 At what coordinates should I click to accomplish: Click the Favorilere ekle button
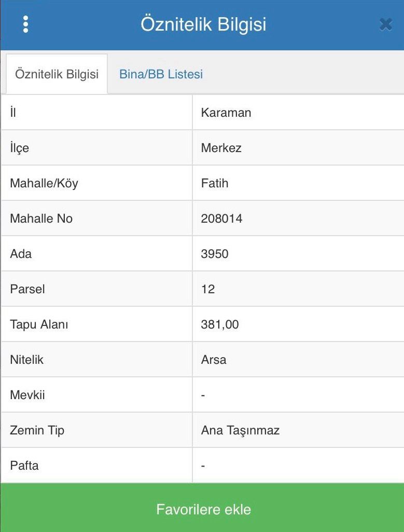coord(202,509)
